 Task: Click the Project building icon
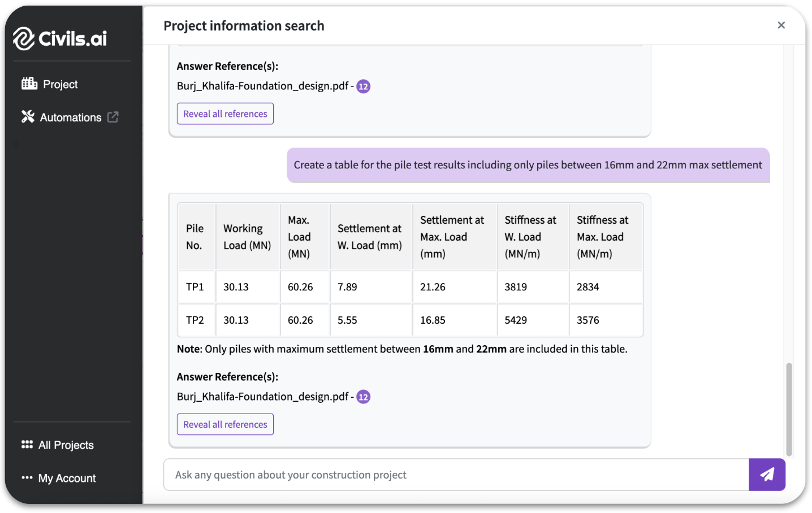(x=29, y=84)
